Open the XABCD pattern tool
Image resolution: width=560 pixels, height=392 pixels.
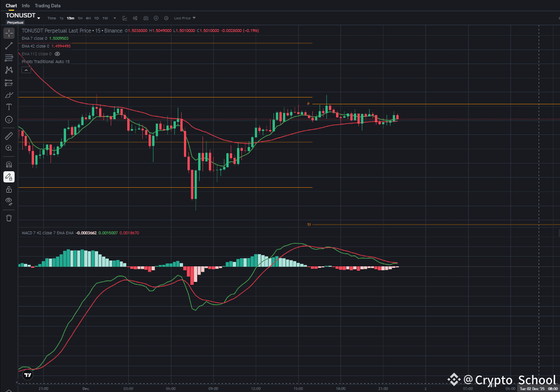8,70
